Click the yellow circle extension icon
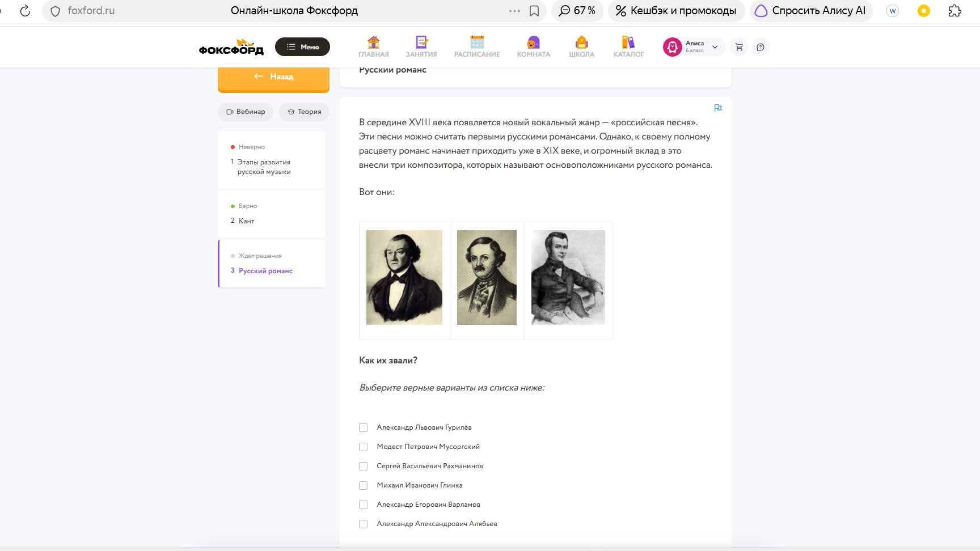 924,11
